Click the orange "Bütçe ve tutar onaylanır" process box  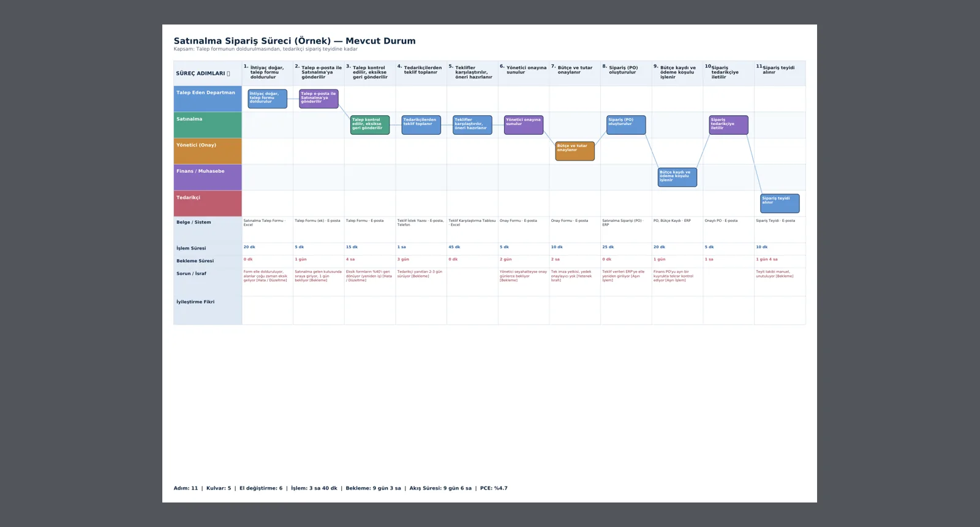[x=575, y=151]
